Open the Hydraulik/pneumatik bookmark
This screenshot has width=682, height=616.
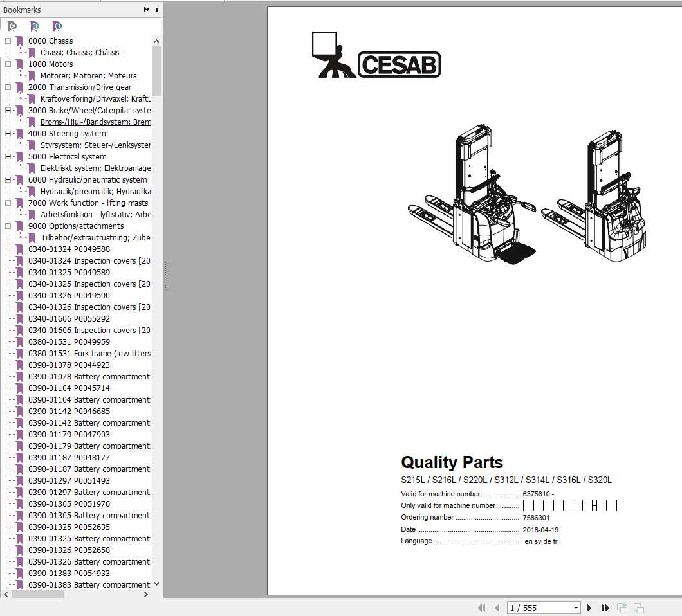coord(96,191)
